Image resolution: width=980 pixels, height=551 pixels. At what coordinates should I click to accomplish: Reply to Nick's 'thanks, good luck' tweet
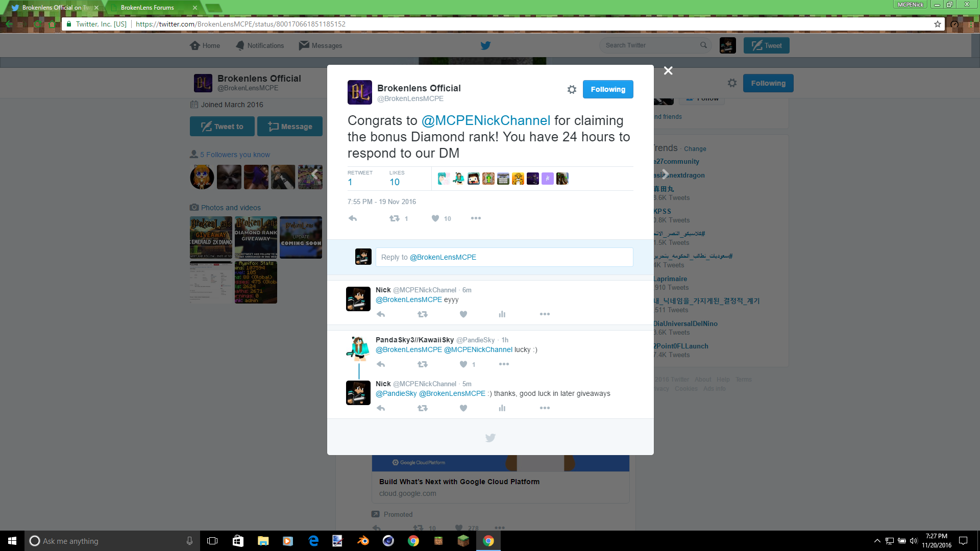point(381,408)
